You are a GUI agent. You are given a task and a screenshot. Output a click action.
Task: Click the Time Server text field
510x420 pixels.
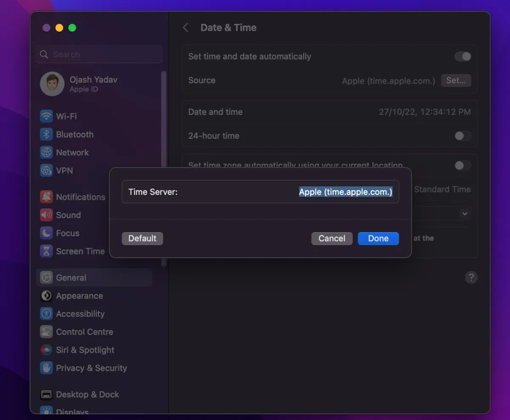coord(260,192)
